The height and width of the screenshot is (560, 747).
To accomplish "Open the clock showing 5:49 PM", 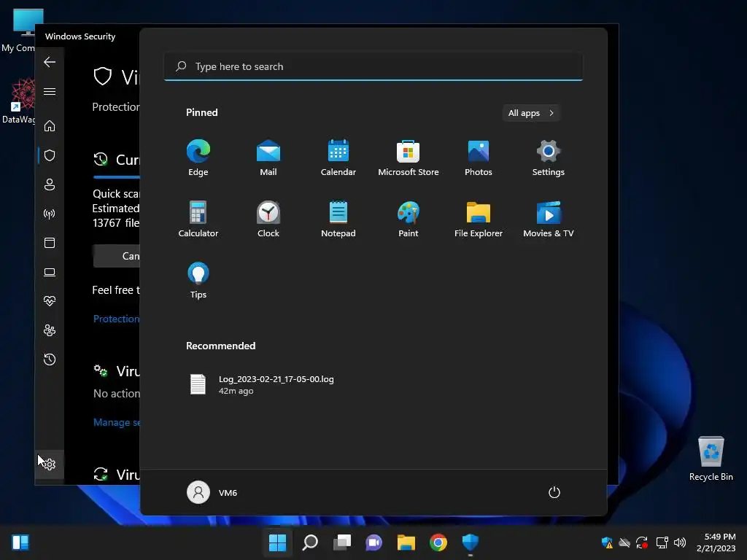I will point(716,542).
